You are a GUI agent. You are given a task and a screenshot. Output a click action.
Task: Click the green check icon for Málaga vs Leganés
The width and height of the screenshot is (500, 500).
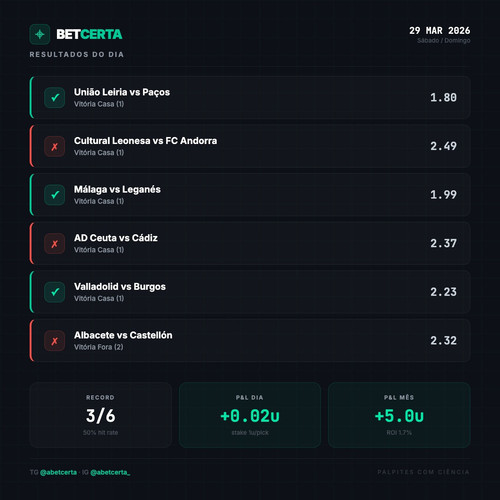pos(55,195)
